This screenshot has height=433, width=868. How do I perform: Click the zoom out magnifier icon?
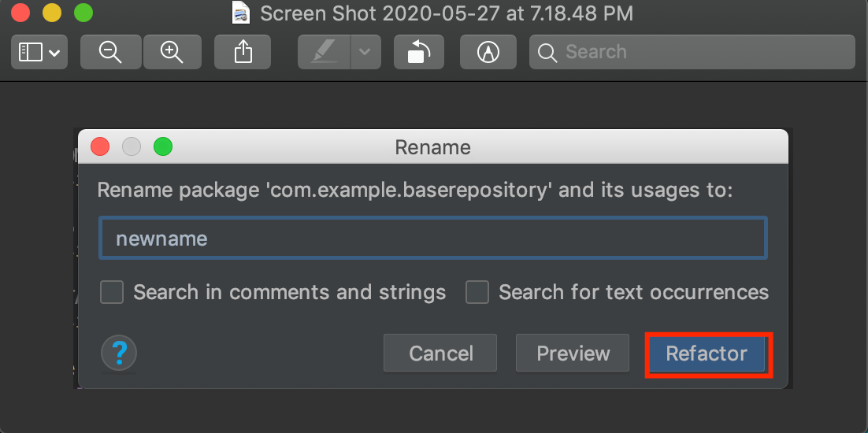[110, 52]
